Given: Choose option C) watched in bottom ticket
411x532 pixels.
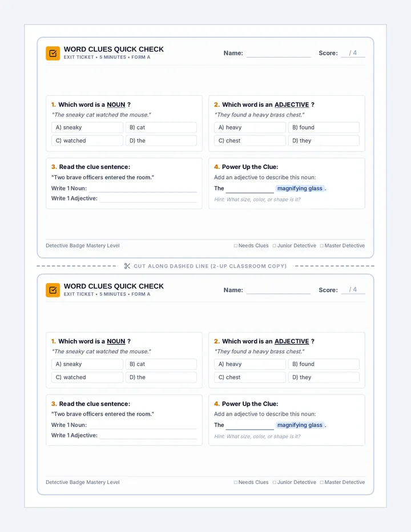Looking at the screenshot, I should [87, 377].
